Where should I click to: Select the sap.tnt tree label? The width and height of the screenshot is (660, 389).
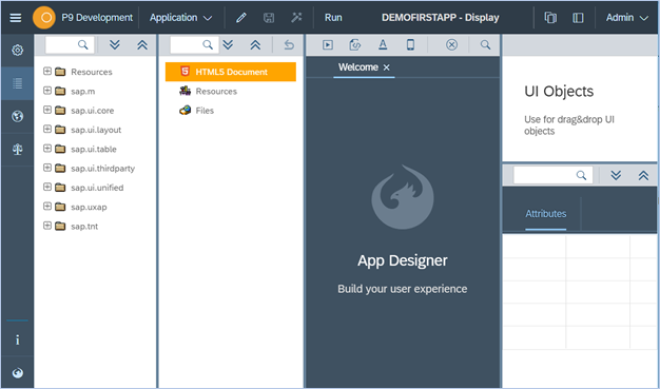(x=85, y=227)
